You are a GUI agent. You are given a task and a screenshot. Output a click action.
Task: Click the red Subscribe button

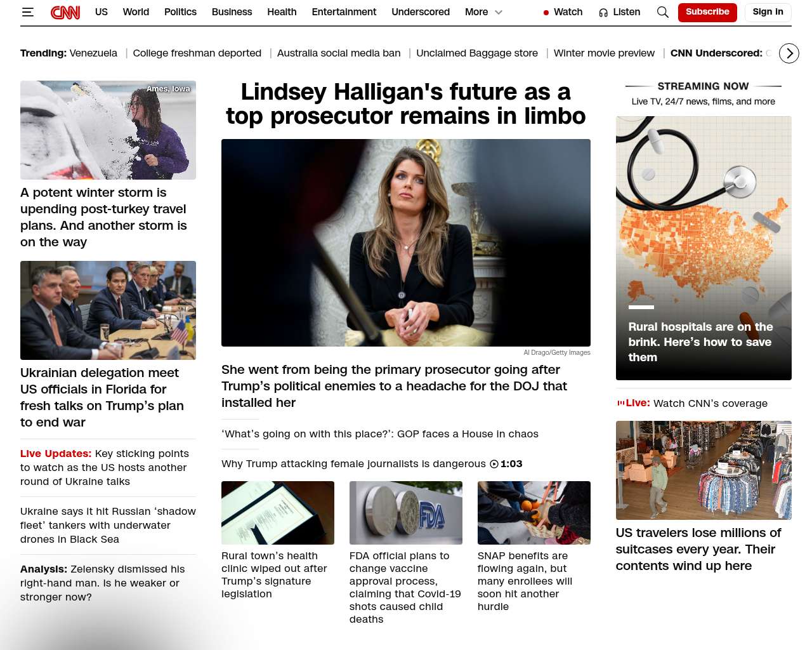click(x=707, y=12)
